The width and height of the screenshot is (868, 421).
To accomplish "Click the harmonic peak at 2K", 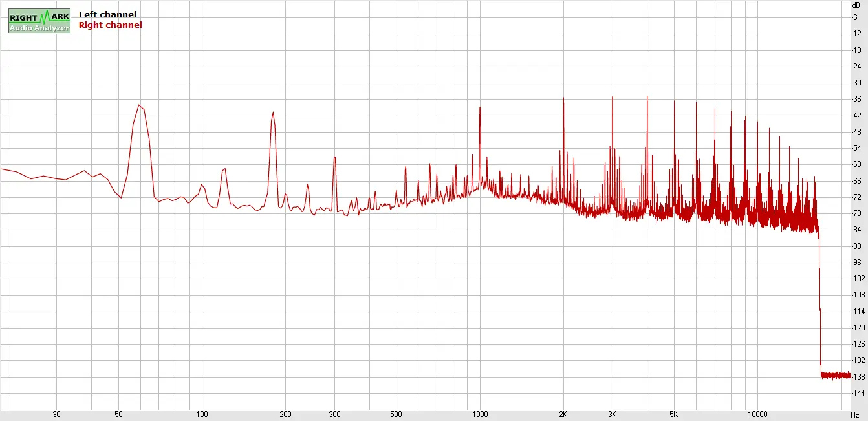I will [563, 98].
